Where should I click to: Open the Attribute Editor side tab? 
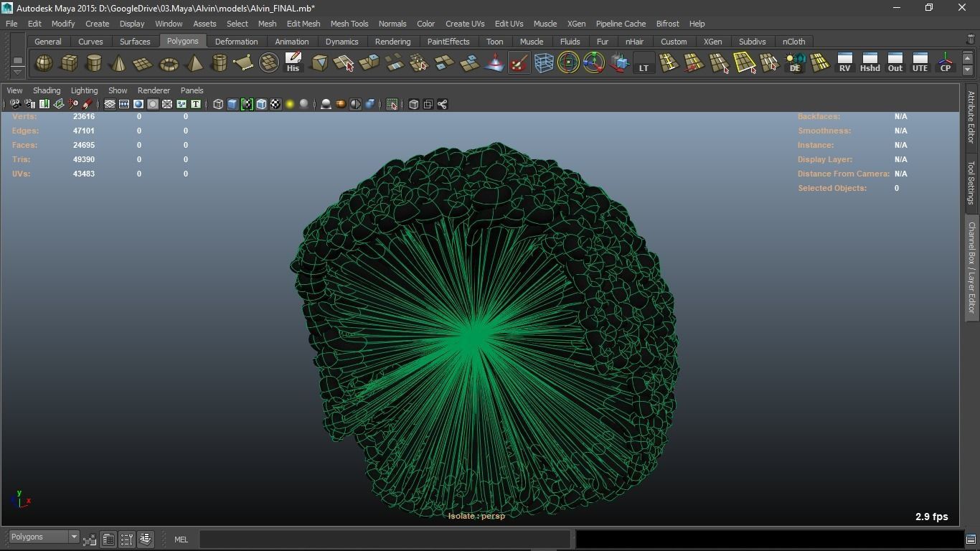971,117
